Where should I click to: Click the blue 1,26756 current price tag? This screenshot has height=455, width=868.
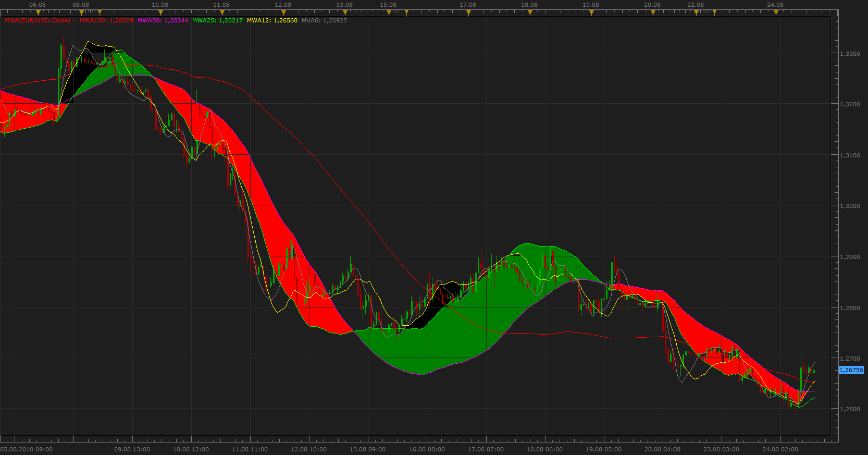(851, 370)
